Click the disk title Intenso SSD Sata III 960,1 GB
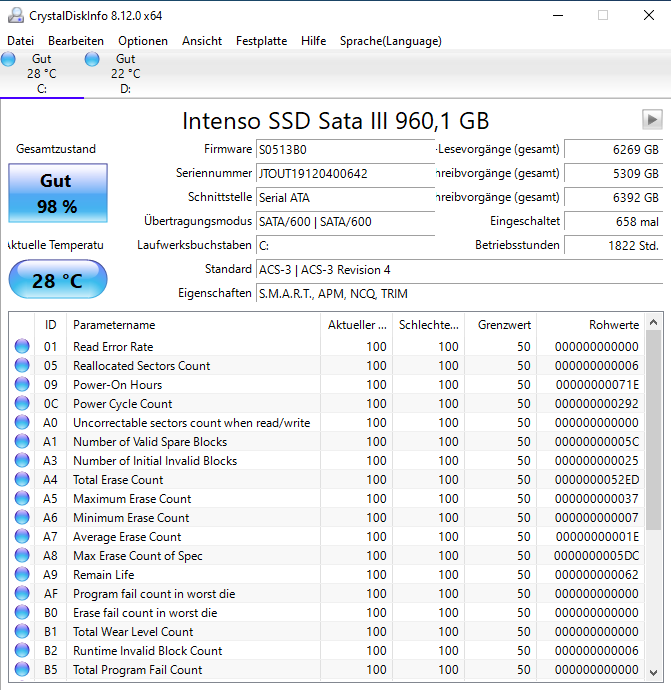 pyautogui.click(x=336, y=121)
